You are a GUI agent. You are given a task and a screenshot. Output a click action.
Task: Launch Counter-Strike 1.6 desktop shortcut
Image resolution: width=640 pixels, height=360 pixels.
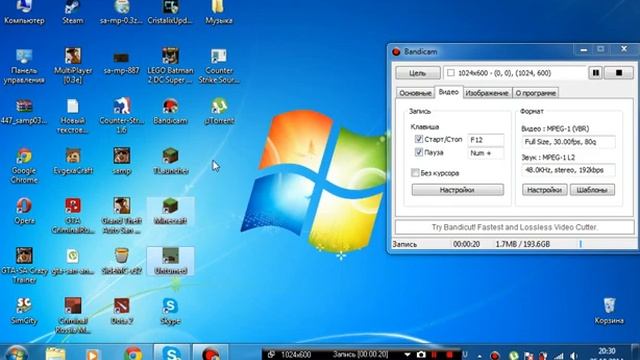coord(122,116)
